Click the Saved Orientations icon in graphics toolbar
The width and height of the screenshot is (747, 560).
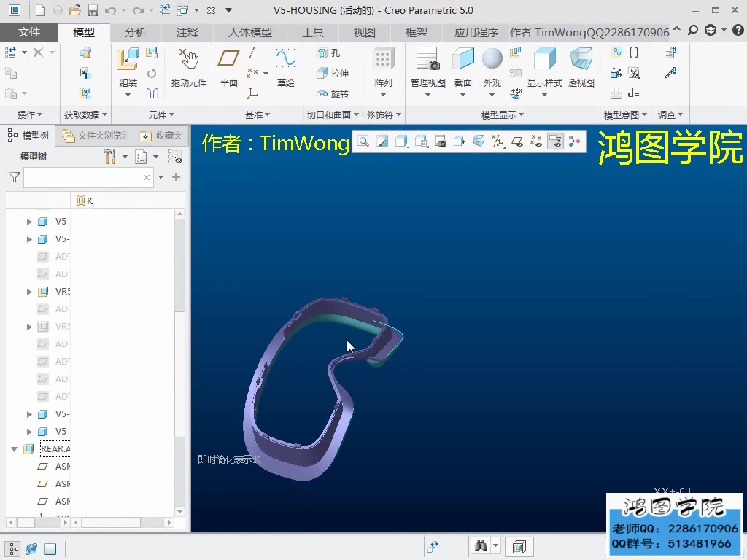tap(421, 141)
